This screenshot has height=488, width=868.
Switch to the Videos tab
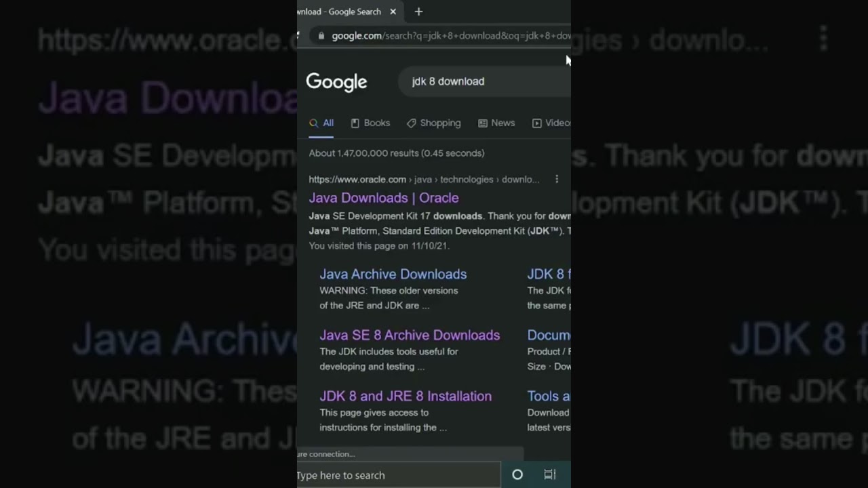click(551, 123)
